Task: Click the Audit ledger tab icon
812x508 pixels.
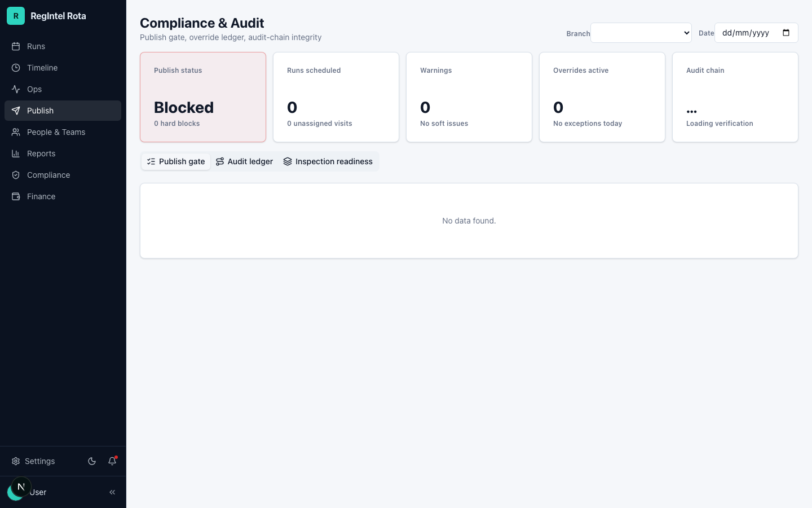Action: [x=220, y=161]
